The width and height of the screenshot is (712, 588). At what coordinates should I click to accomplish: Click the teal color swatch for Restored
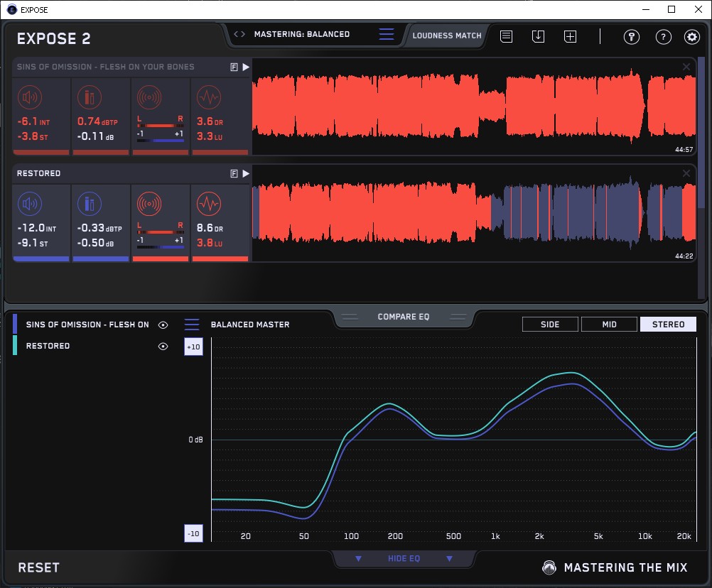click(x=15, y=345)
